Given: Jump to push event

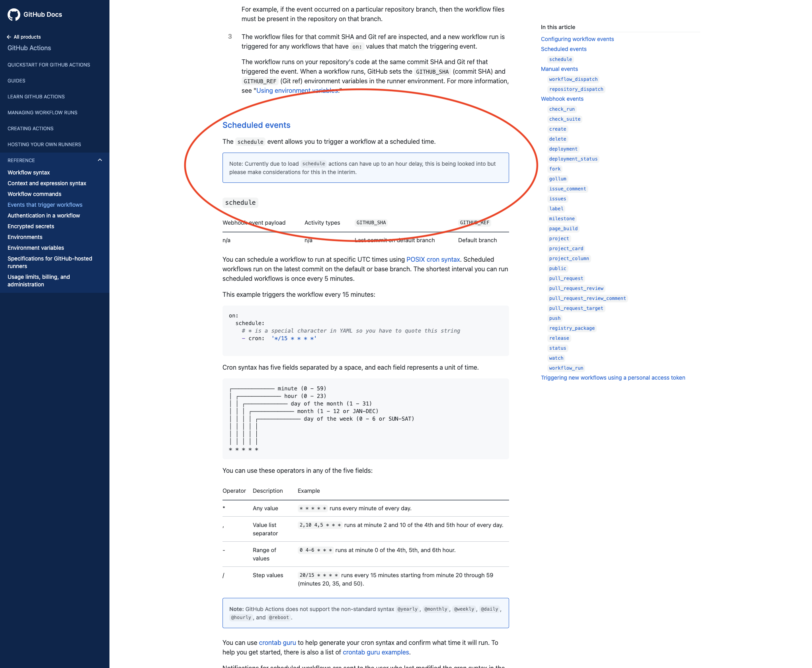Looking at the screenshot, I should point(555,318).
